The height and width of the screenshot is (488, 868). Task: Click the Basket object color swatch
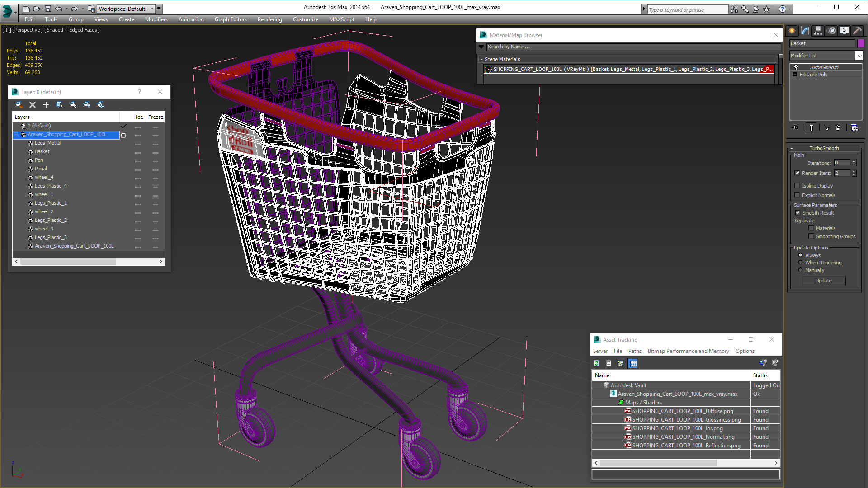pos(861,43)
